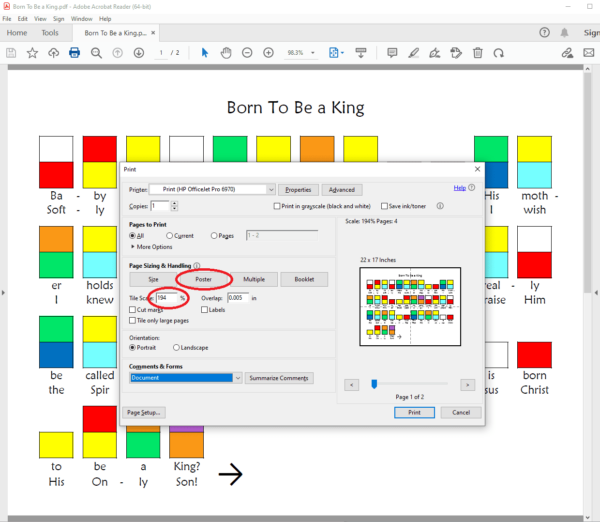The width and height of the screenshot is (600, 522).
Task: Open notifications bell icon
Action: 564,33
